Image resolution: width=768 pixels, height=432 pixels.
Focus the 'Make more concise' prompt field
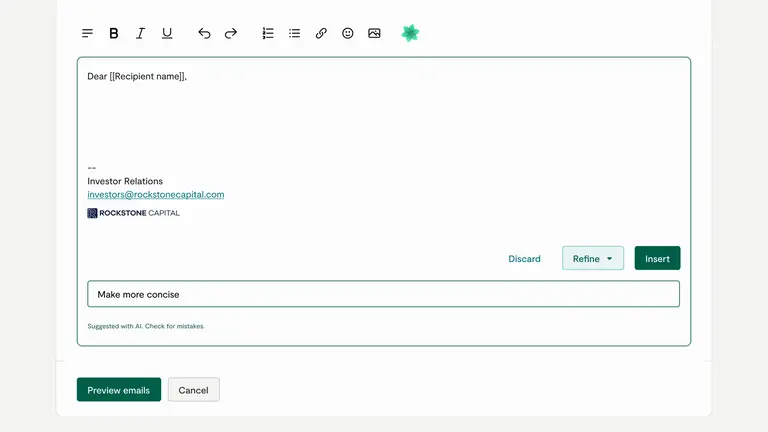pos(383,294)
